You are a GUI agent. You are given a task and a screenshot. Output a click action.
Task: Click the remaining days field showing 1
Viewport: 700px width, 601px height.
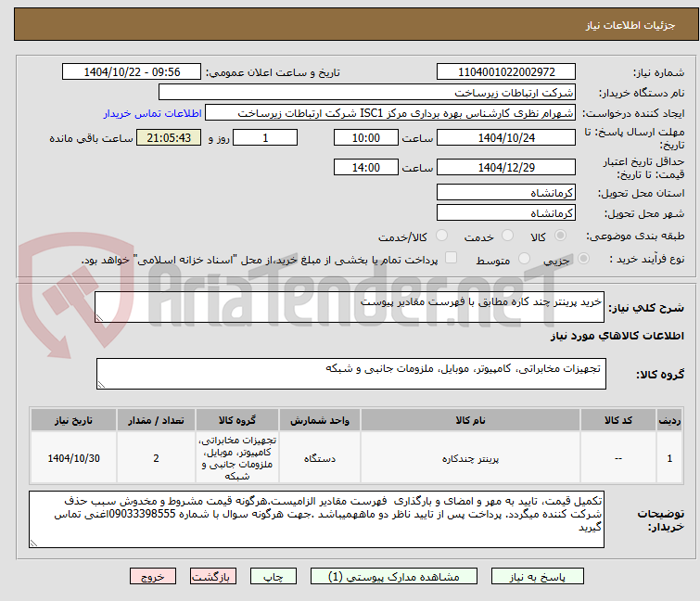[265, 137]
